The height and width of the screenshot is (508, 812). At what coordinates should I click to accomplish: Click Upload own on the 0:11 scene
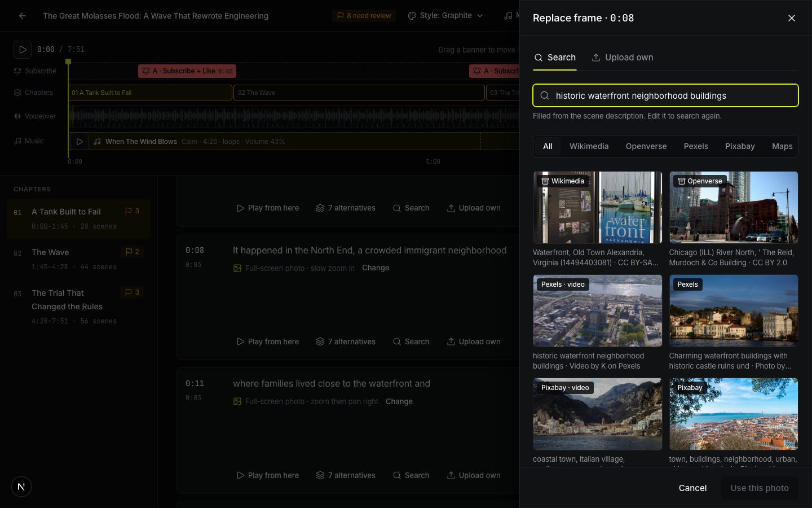pyautogui.click(x=474, y=475)
